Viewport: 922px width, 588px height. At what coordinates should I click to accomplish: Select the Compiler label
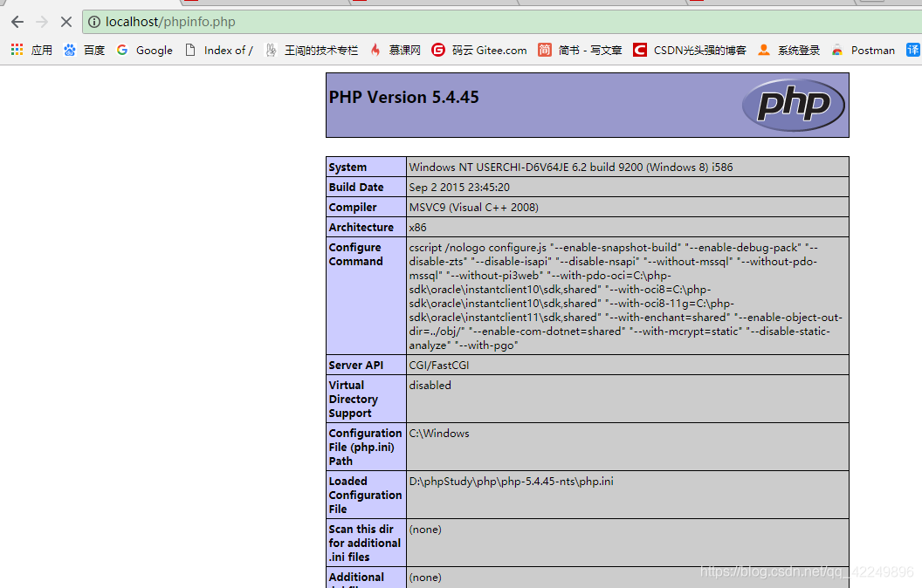(x=353, y=207)
